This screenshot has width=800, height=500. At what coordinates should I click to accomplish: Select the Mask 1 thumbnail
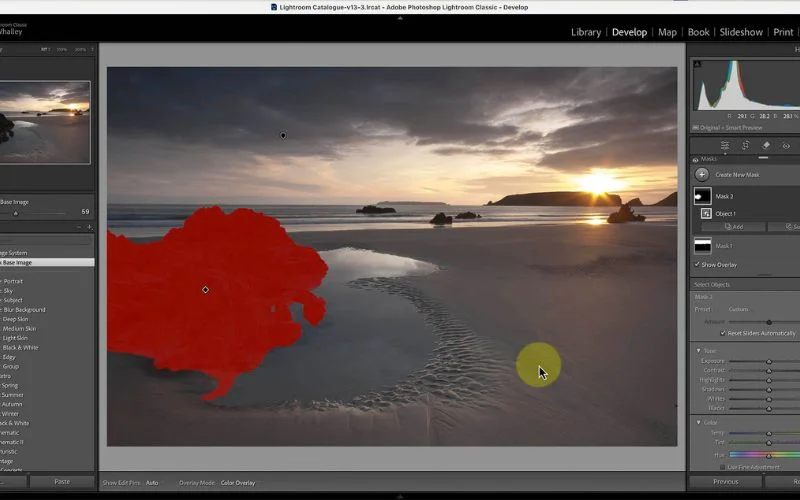tap(702, 245)
